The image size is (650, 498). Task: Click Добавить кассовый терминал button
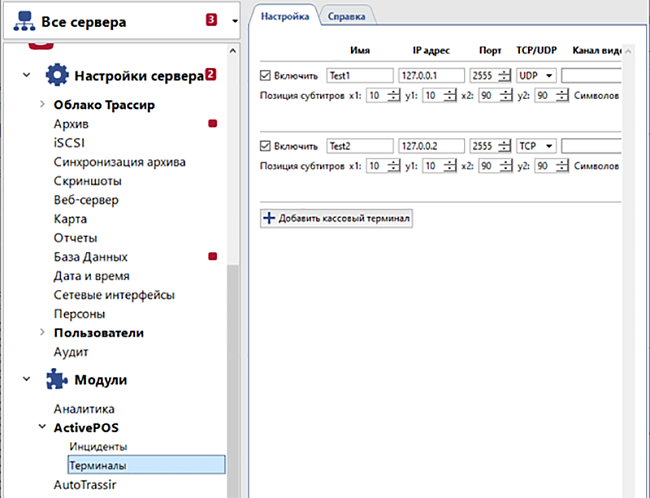[336, 218]
